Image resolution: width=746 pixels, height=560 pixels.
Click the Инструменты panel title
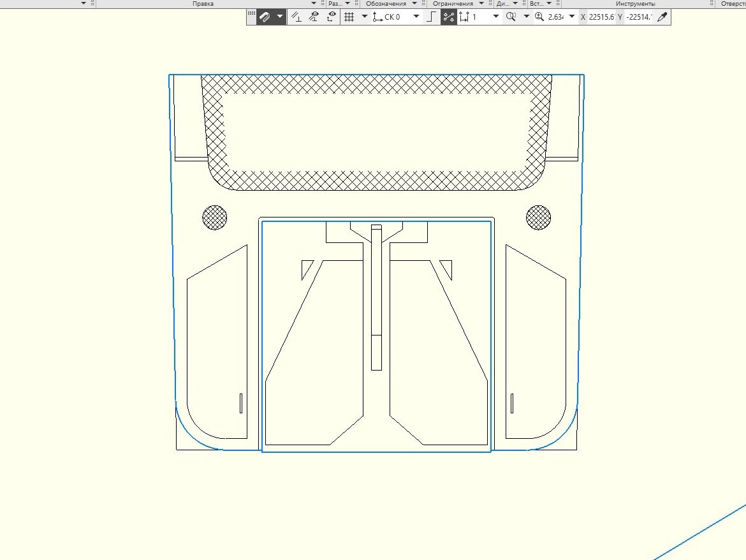pyautogui.click(x=635, y=4)
